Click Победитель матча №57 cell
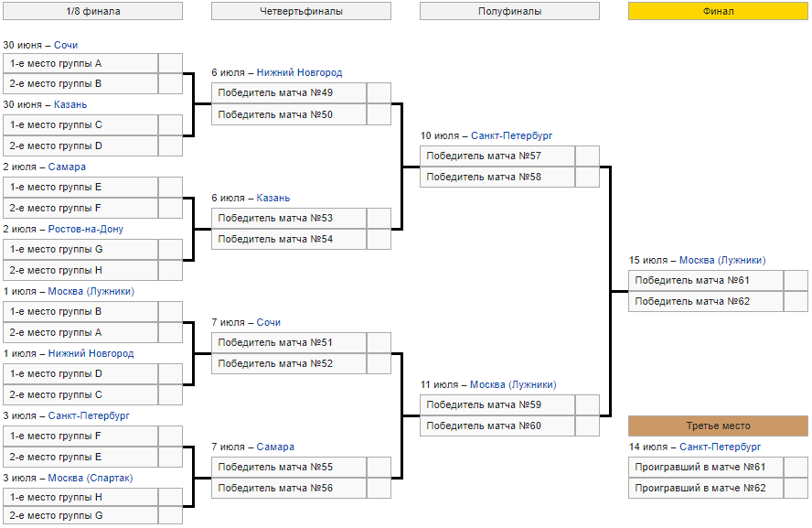The image size is (812, 528). click(497, 156)
